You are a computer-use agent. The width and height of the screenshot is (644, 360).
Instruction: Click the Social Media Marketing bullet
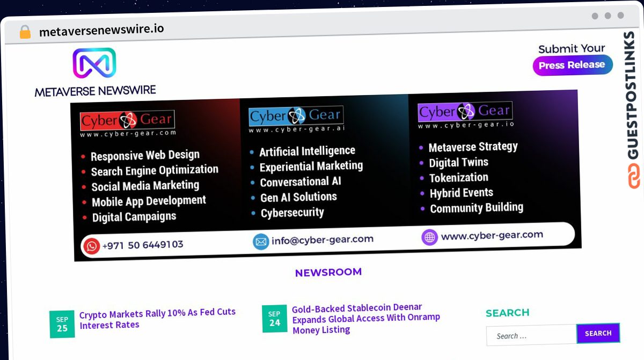click(145, 186)
